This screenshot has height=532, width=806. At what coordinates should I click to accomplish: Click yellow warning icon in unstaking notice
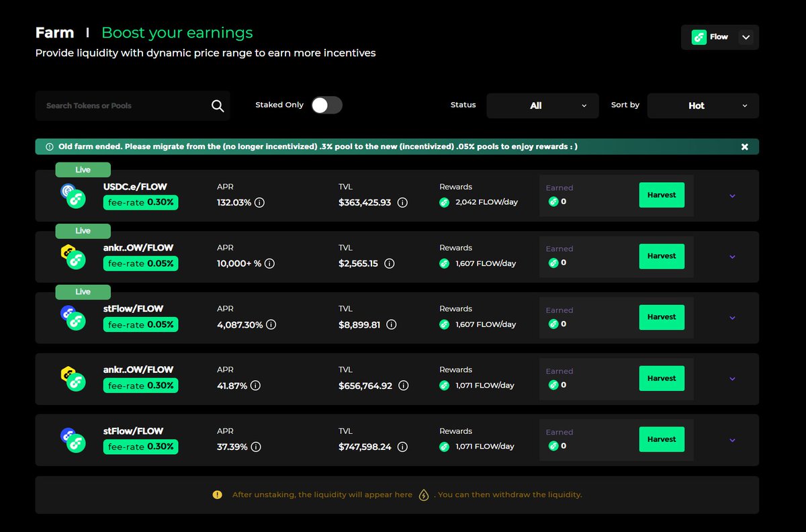tap(217, 494)
